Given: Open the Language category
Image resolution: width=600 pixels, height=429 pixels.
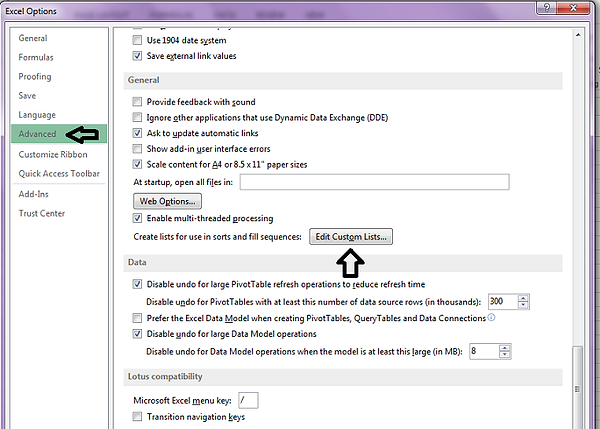Looking at the screenshot, I should (x=37, y=115).
